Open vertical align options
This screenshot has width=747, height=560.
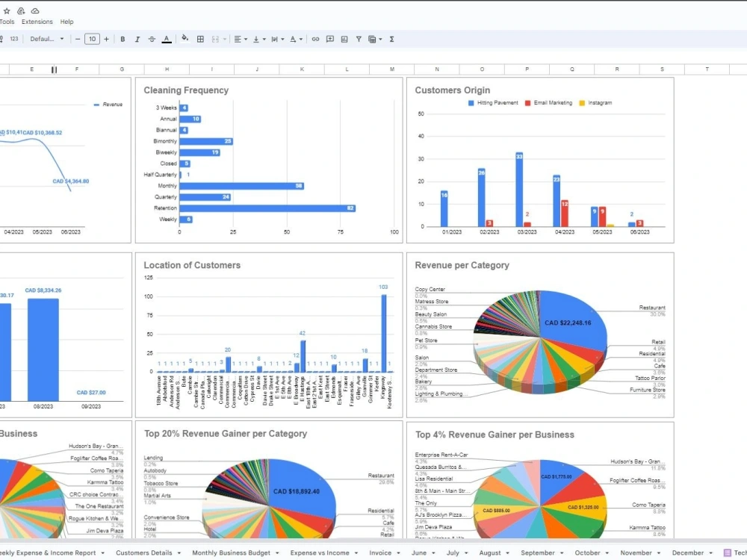259,39
